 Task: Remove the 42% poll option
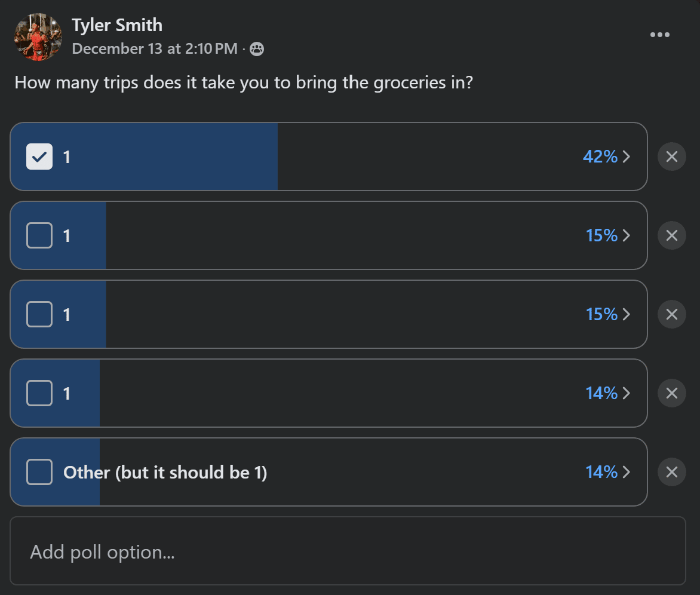coord(671,157)
